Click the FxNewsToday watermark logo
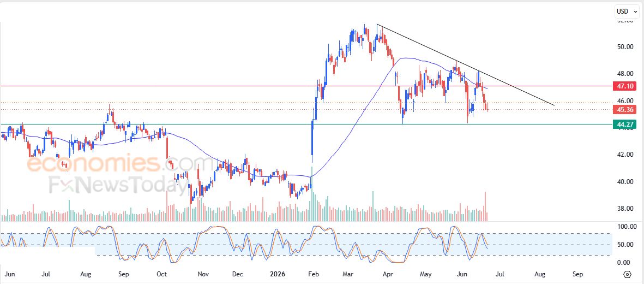 click(x=113, y=185)
